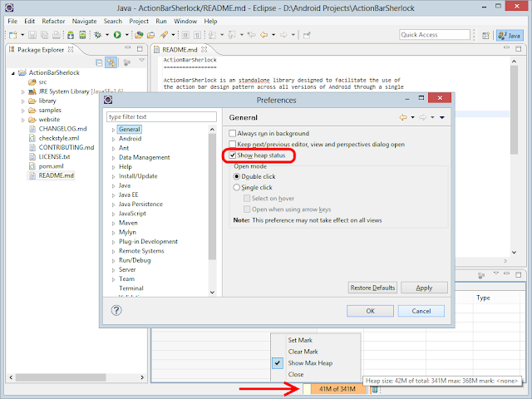The image size is (532, 399).
Task: Minimize the Package Explorer view
Action: coord(128,48)
